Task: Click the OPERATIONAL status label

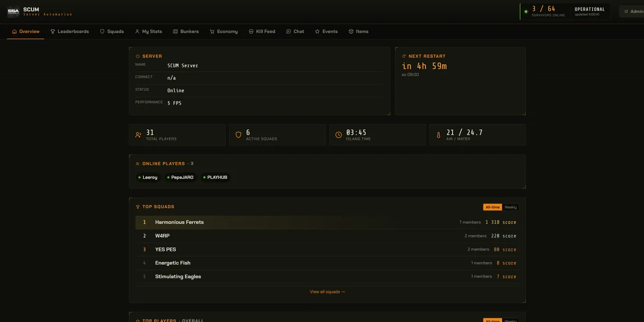Action: (x=589, y=9)
